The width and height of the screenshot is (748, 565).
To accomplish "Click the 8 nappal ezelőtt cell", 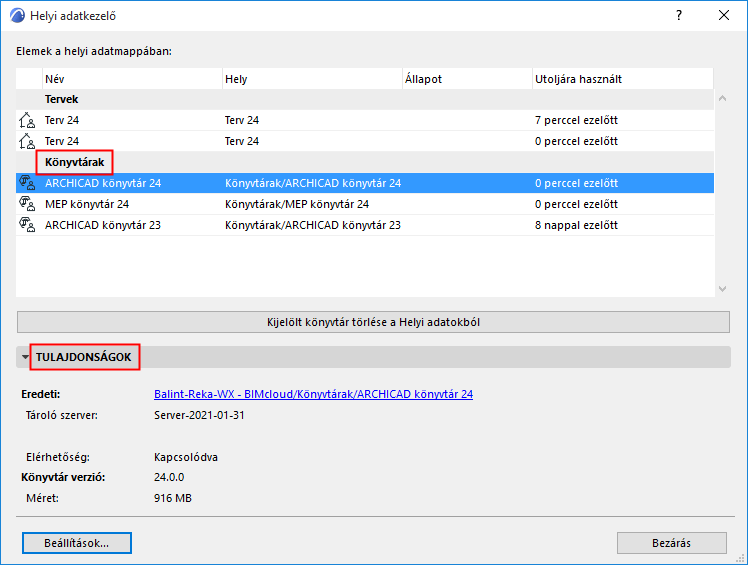I will [576, 225].
